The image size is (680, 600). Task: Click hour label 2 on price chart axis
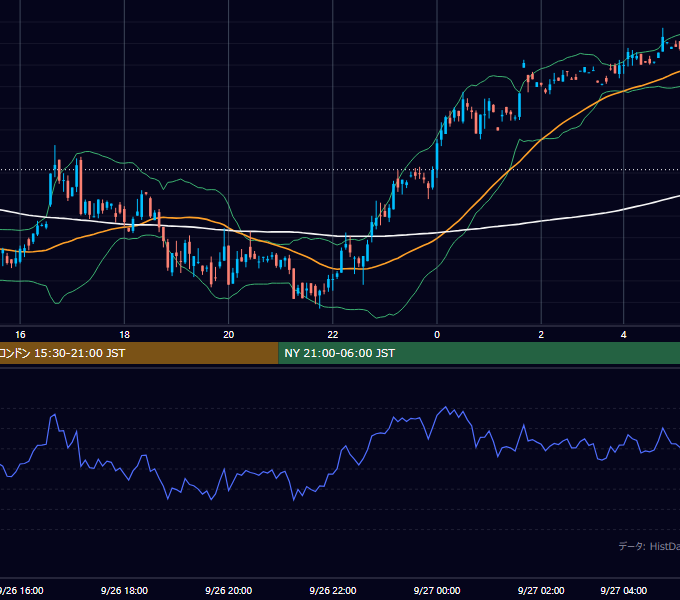pos(541,335)
